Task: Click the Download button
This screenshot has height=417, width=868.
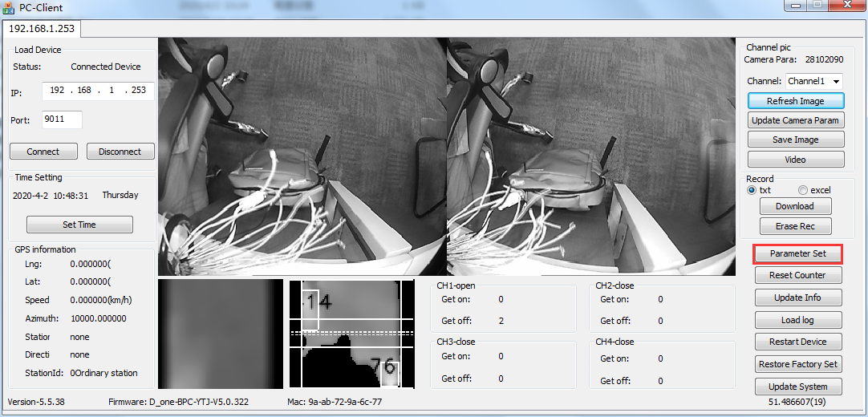Action: (795, 206)
